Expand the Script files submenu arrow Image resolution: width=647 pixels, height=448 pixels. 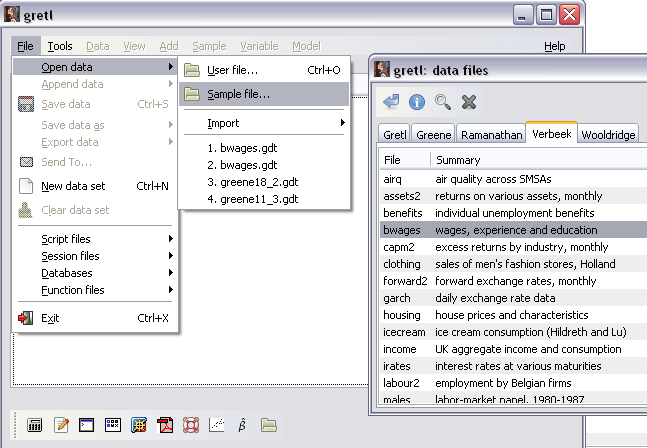click(170, 238)
